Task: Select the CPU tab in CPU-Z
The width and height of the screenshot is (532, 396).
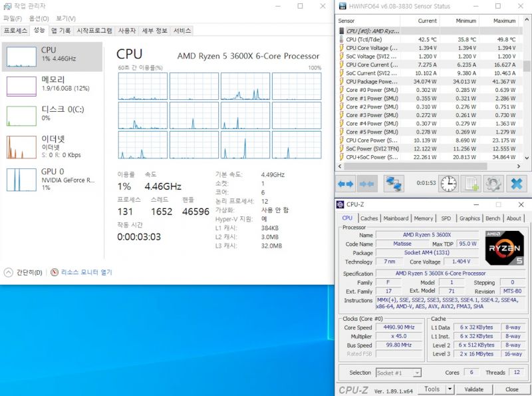Action: [x=347, y=218]
